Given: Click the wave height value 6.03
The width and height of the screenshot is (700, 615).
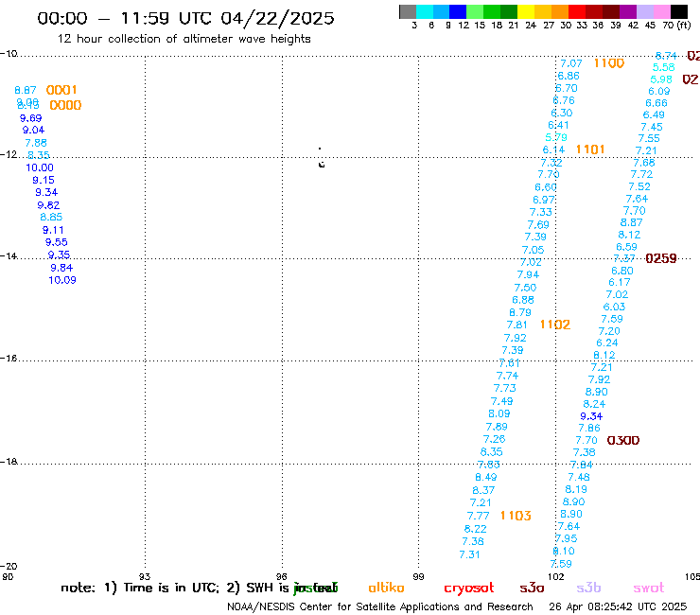Looking at the screenshot, I should (614, 307).
